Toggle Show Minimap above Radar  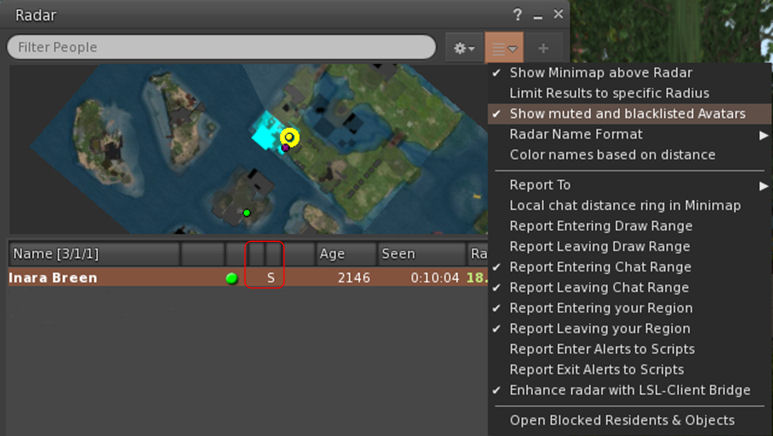600,72
